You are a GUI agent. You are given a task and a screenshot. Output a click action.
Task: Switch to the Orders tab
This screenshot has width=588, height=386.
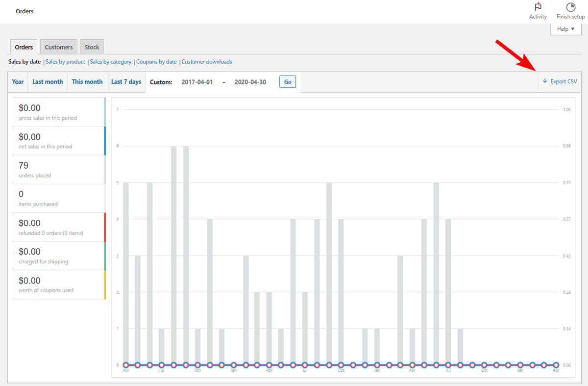point(24,47)
